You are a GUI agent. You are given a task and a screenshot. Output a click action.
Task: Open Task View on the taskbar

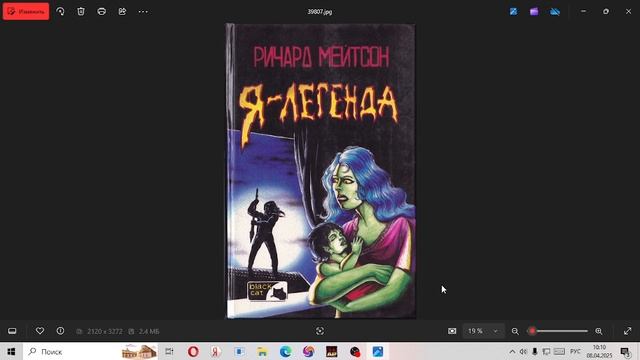tap(169, 351)
